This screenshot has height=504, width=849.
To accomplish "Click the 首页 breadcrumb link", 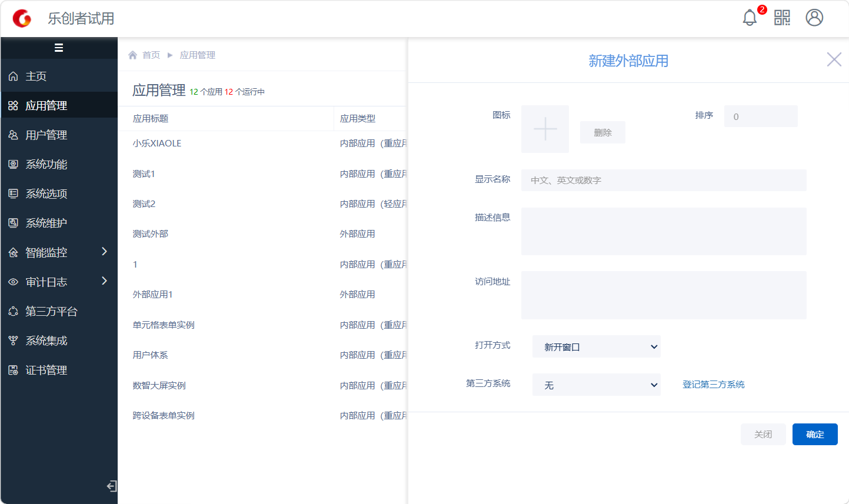I will [x=151, y=55].
